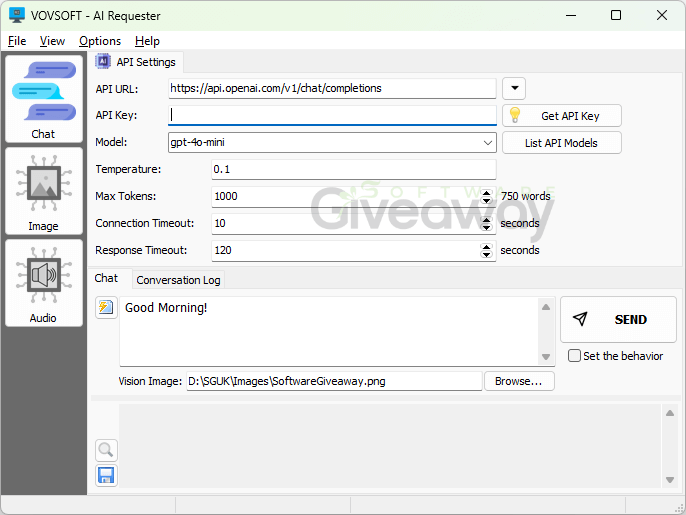The image size is (686, 515).
Task: Click the VOVSOFT app icon in title bar
Action: click(17, 15)
